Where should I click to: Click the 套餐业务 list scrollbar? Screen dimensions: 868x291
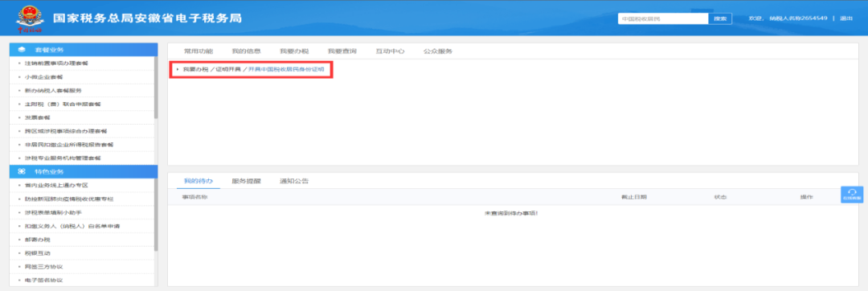pos(156,88)
